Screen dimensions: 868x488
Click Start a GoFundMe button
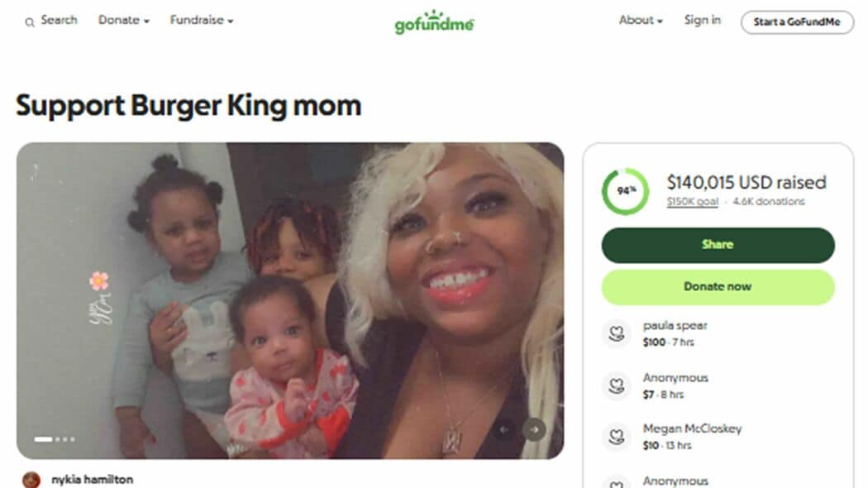point(796,22)
